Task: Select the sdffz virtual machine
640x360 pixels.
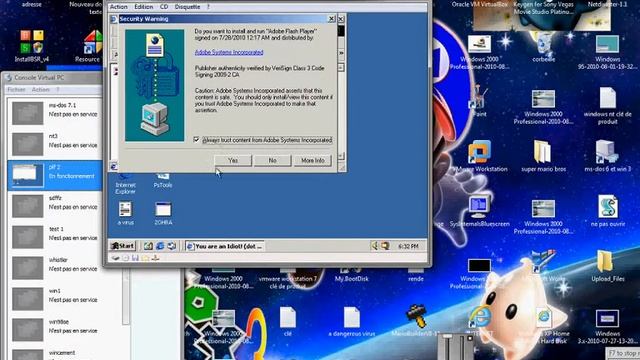Action: click(54, 206)
